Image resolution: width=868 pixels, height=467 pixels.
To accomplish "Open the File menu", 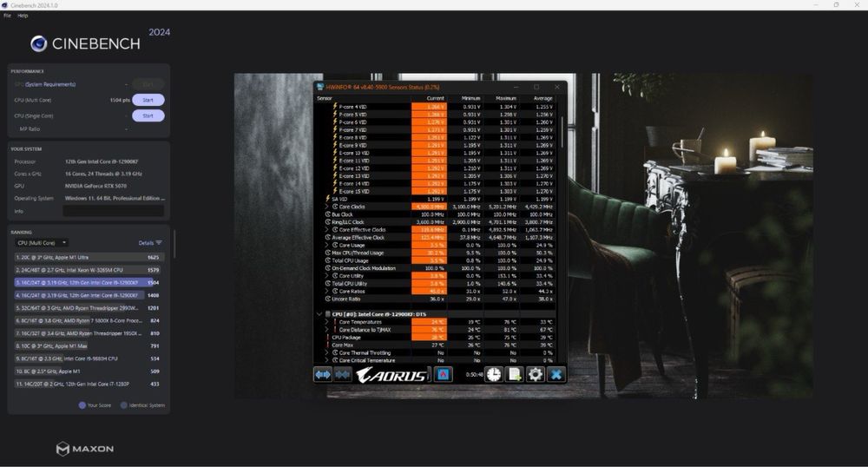I will [7, 16].
